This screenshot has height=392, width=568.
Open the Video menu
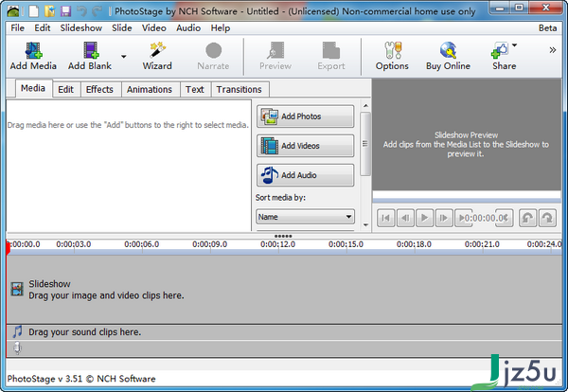pos(154,27)
